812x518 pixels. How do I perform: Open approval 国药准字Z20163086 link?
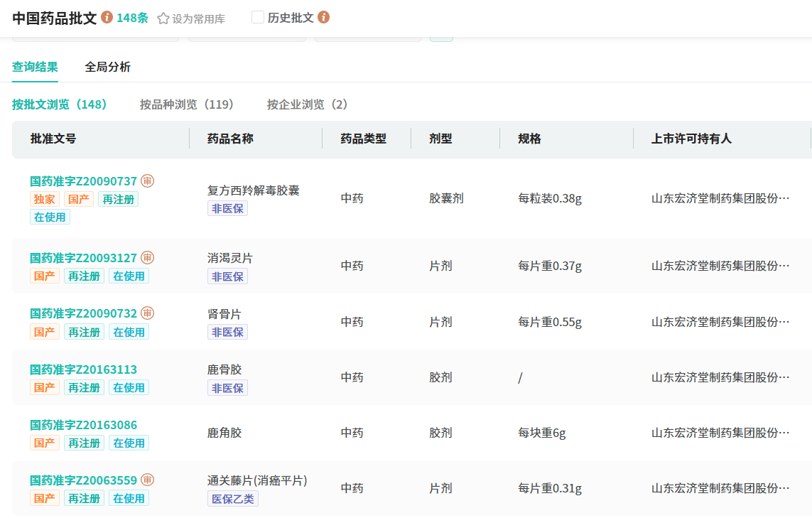83,425
